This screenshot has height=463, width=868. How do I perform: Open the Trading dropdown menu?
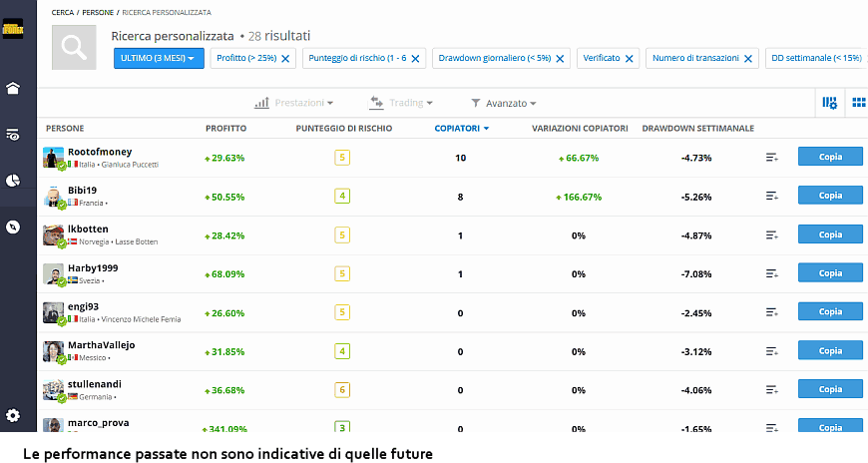(401, 103)
